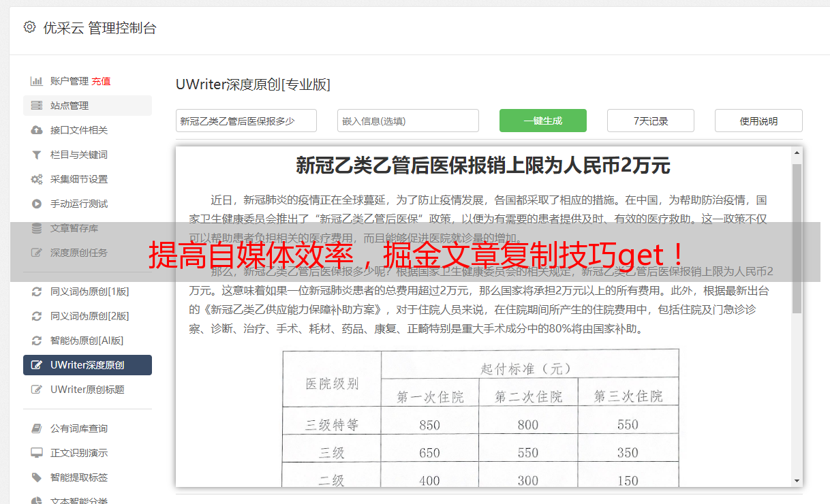Open UWriter原创标题
This screenshot has height=504, width=830.
tap(87, 390)
